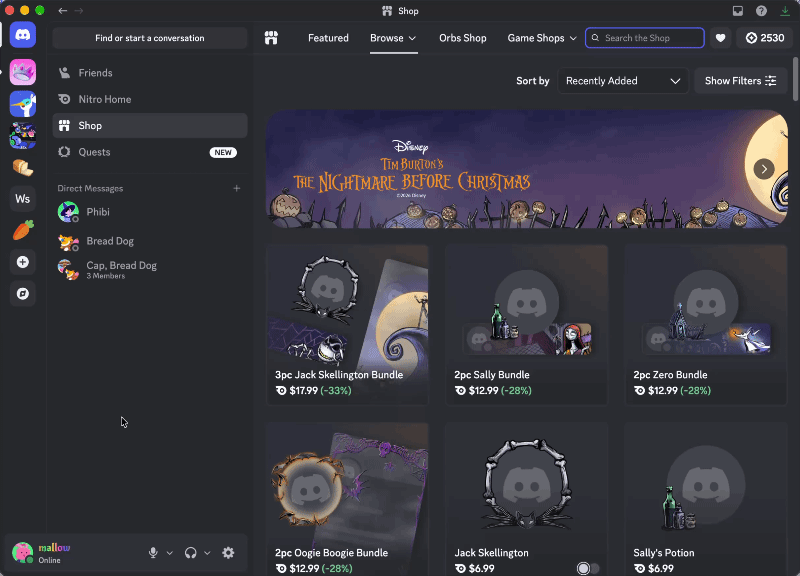800x576 pixels.
Task: Open Discover servers compass icon
Action: [x=22, y=293]
